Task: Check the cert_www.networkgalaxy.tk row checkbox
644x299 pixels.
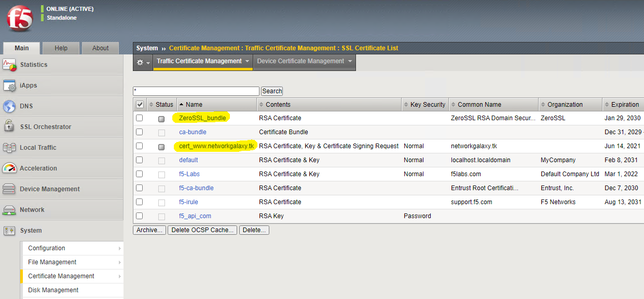Action: 139,146
